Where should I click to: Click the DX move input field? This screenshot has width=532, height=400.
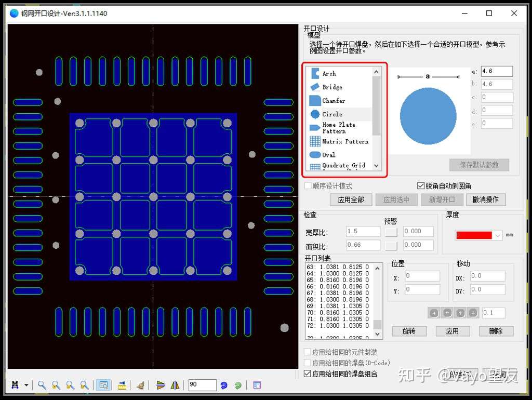487,276
